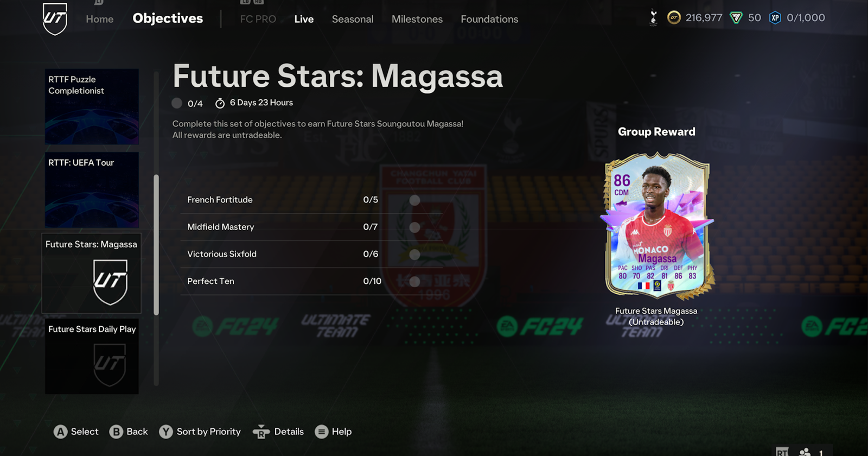Open the Milestones tab
The width and height of the screenshot is (868, 456).
(x=417, y=19)
